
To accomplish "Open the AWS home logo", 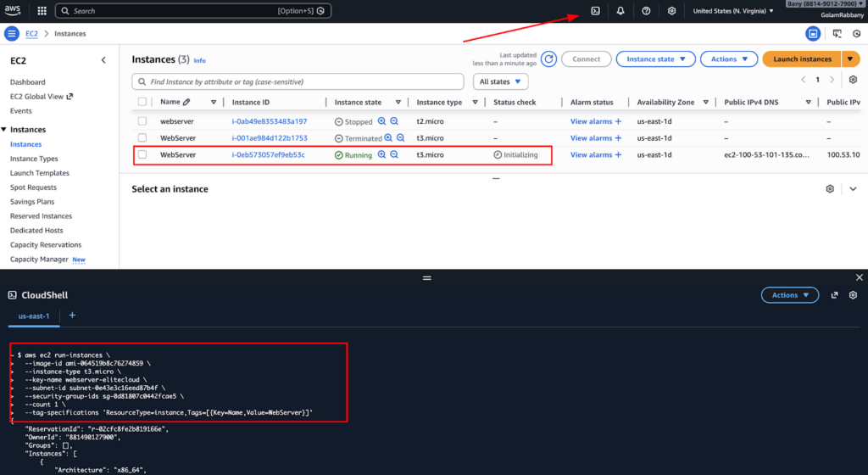I will click(13, 10).
